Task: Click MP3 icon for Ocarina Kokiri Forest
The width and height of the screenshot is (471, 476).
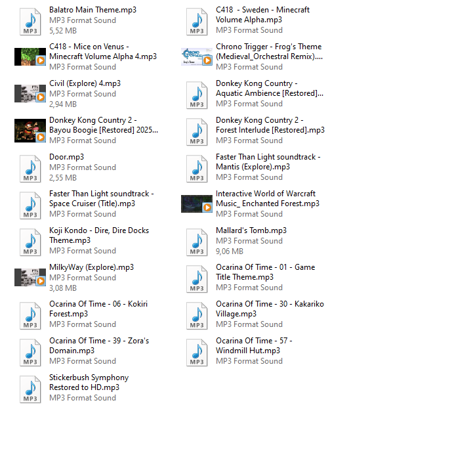Action: pyautogui.click(x=30, y=315)
